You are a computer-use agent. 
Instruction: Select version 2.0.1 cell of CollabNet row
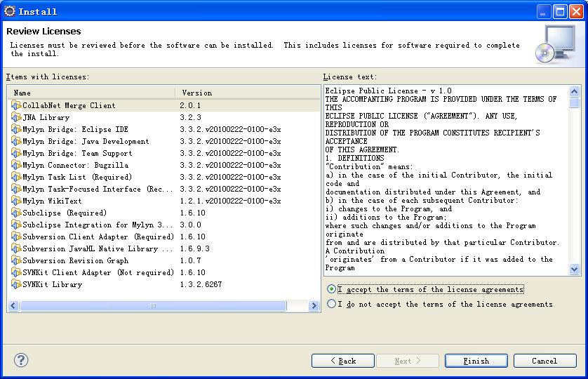pyautogui.click(x=190, y=105)
